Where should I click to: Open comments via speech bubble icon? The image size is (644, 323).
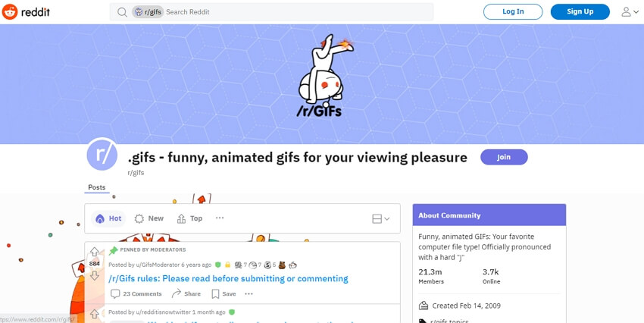(x=115, y=293)
